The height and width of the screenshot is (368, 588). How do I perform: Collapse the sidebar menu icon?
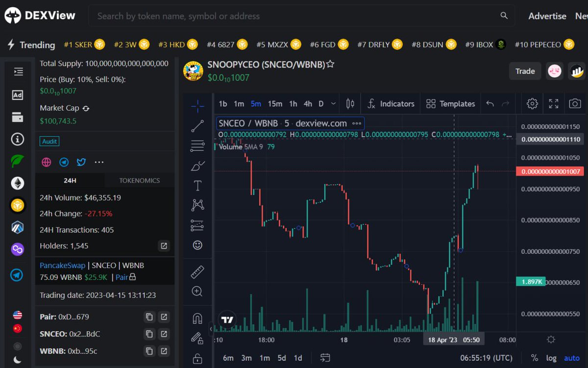click(18, 72)
